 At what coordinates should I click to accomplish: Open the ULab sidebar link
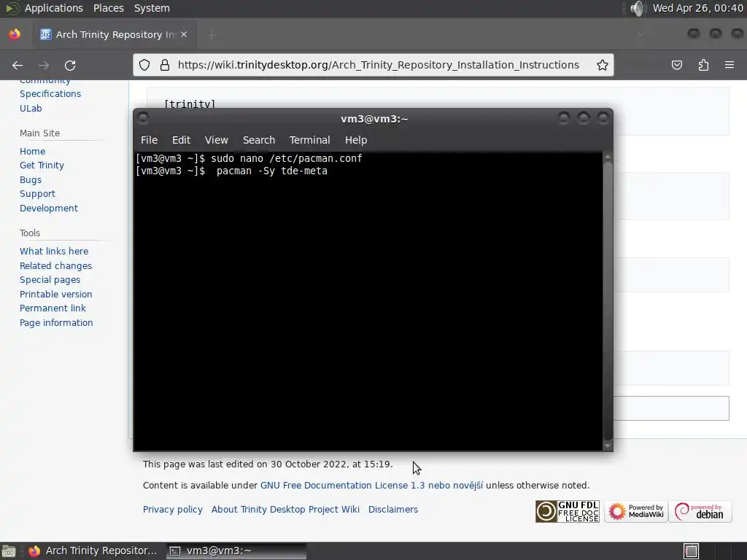pos(31,108)
